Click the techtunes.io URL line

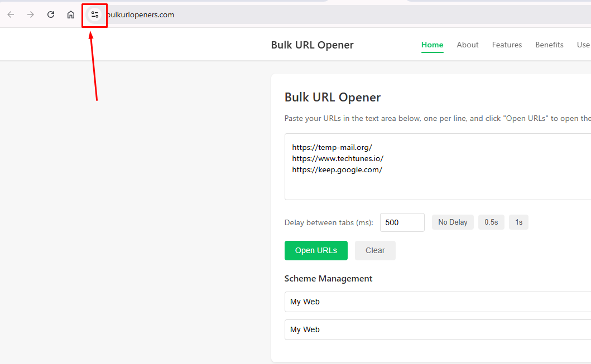(x=337, y=158)
